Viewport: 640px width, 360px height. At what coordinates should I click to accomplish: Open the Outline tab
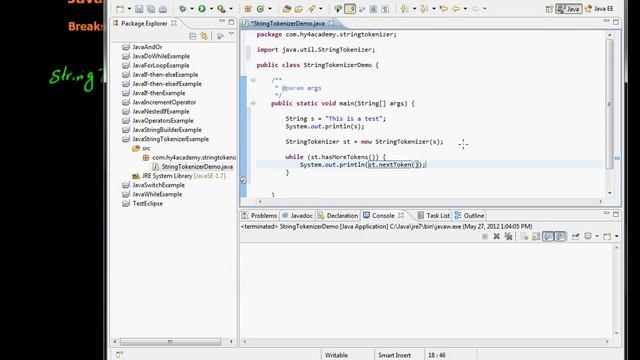[x=470, y=215]
